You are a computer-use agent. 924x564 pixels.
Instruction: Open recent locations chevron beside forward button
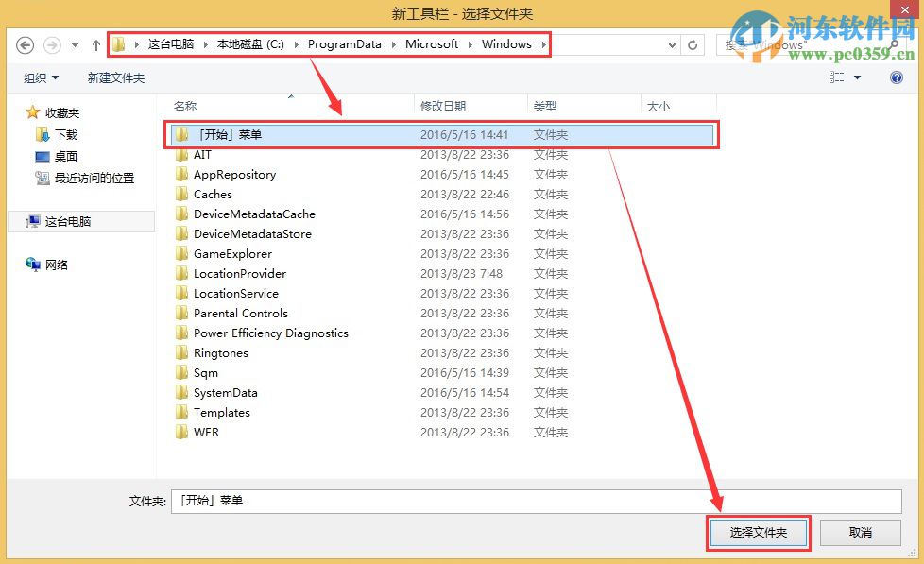(73, 44)
